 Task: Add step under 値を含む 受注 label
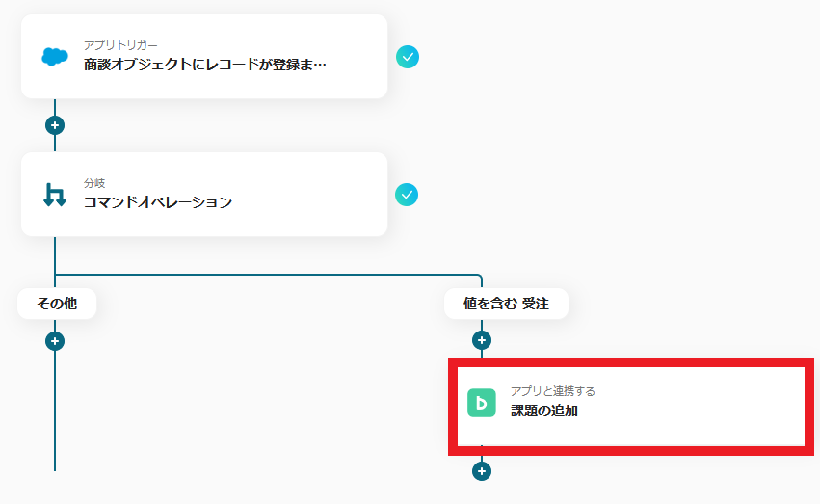(482, 340)
